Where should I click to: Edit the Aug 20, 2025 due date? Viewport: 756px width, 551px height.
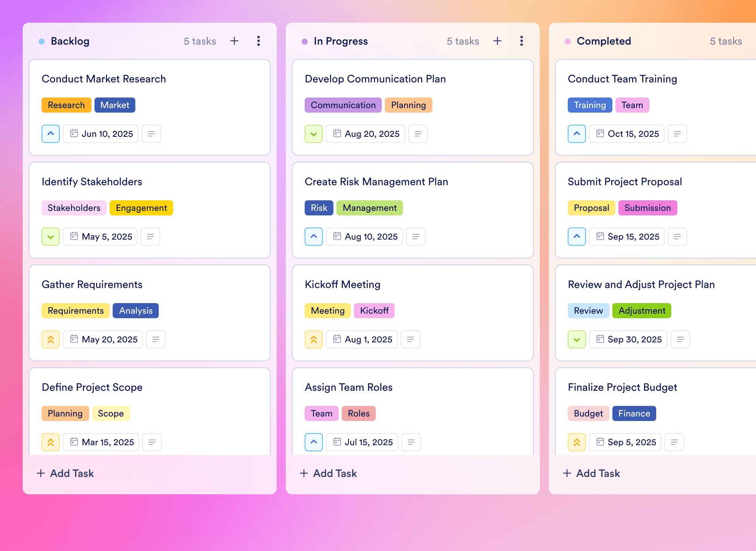click(x=366, y=134)
